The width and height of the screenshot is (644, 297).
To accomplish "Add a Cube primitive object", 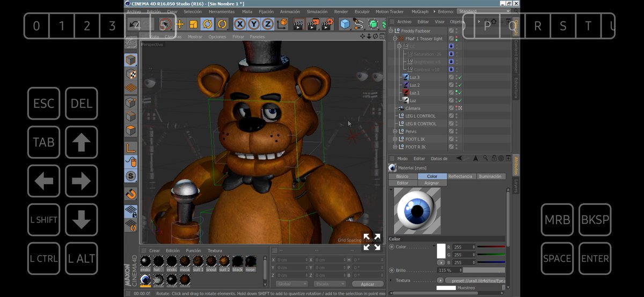I will point(345,24).
